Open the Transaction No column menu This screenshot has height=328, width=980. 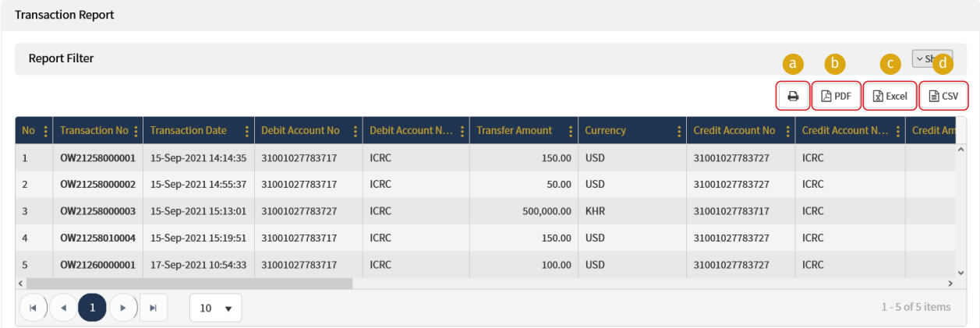click(136, 131)
